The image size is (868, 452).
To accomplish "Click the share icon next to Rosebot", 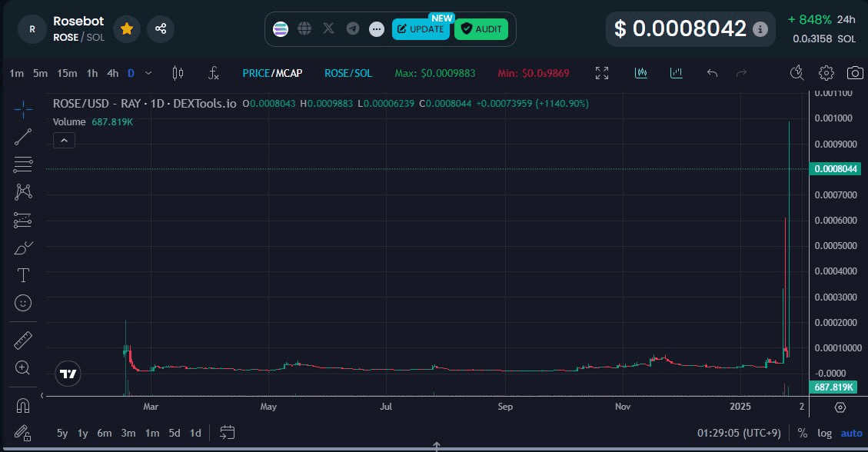I will [161, 28].
